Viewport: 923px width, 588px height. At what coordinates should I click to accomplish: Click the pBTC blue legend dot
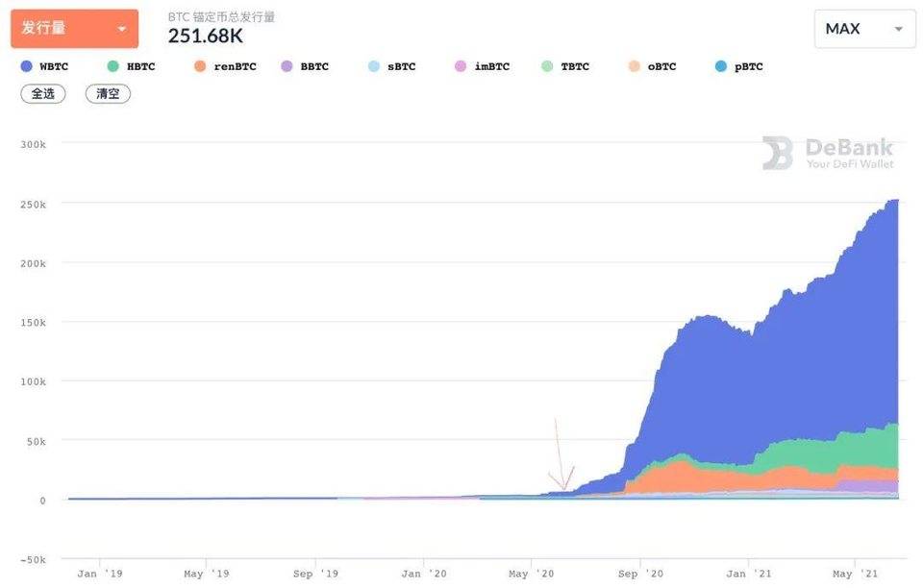point(721,66)
